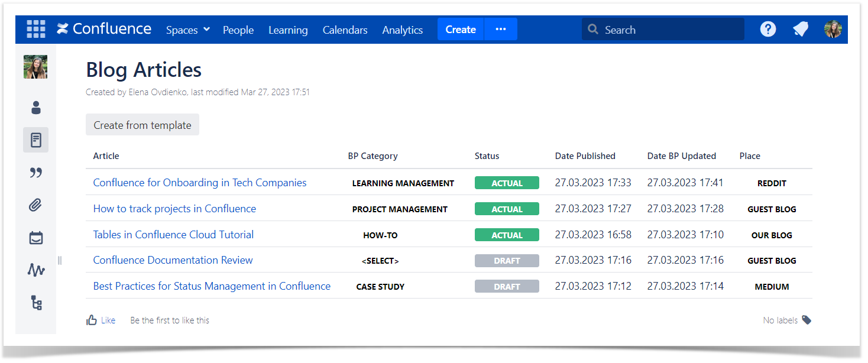Open the Analytics menu item
Image resolution: width=868 pixels, height=363 pixels.
tap(403, 30)
